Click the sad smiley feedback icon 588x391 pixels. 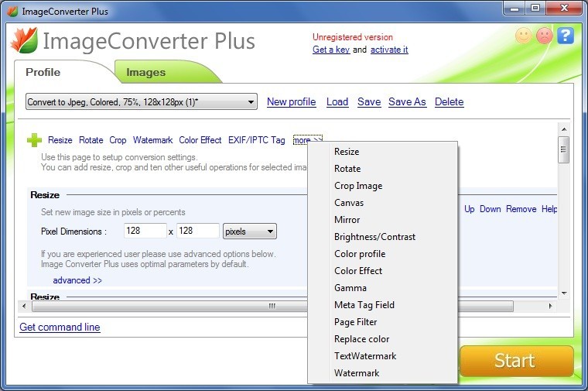pos(545,36)
